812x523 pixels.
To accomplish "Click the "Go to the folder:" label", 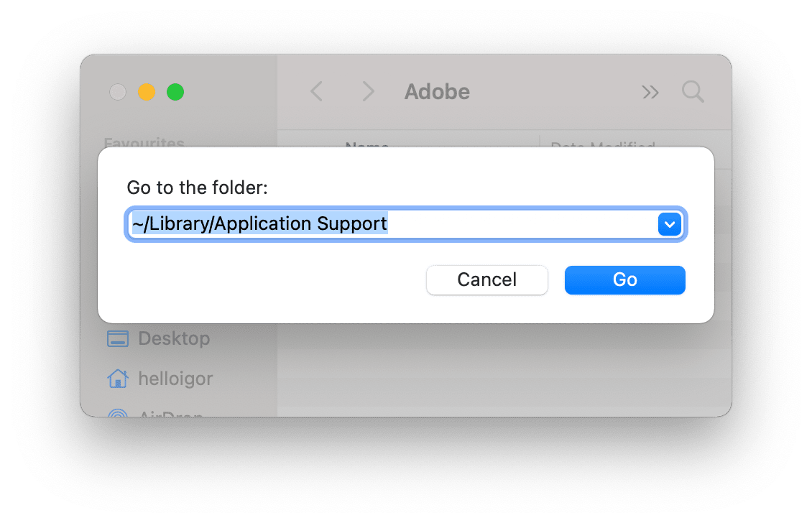I will click(x=197, y=188).
